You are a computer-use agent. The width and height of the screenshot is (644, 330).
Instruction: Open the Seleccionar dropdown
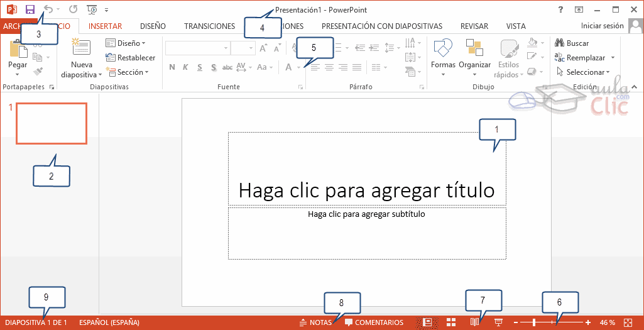point(584,72)
